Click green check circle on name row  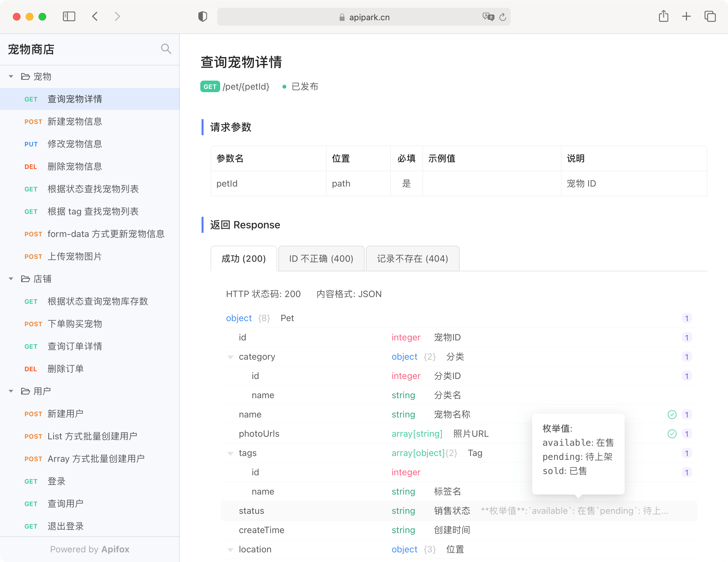[x=672, y=415]
